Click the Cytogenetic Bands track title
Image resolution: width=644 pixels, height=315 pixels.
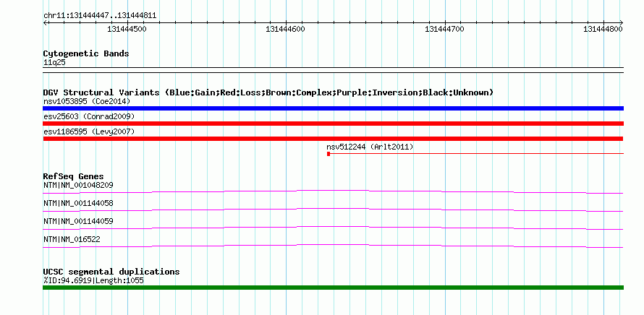pyautogui.click(x=86, y=53)
